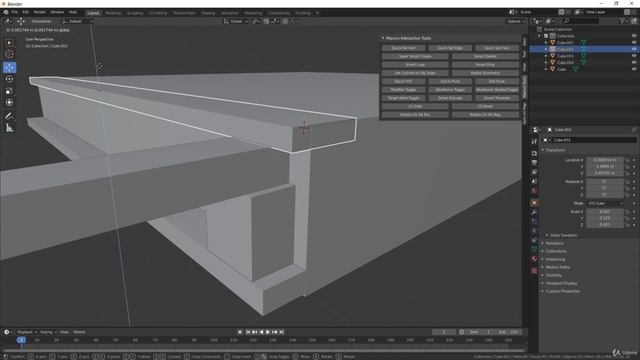
Task: Toggle visibility of Collection in outliner
Action: pyautogui.click(x=634, y=36)
